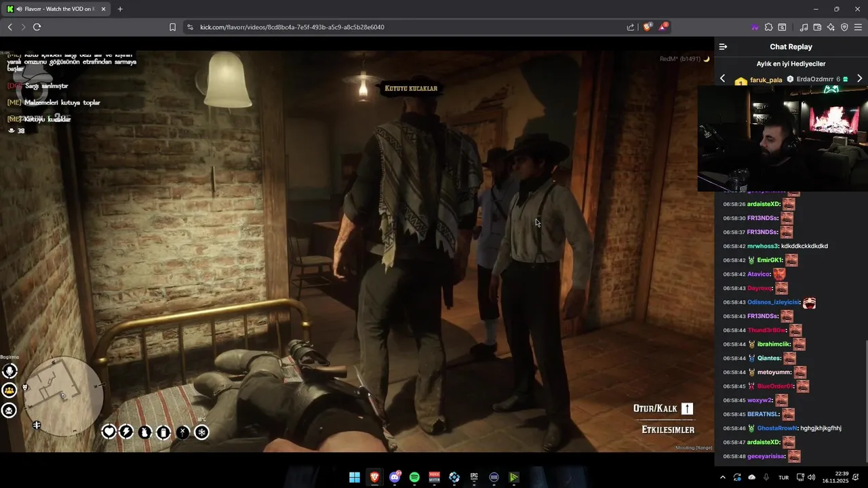This screenshot has width=868, height=488.
Task: Click the streamer webcam overlay
Action: (783, 138)
